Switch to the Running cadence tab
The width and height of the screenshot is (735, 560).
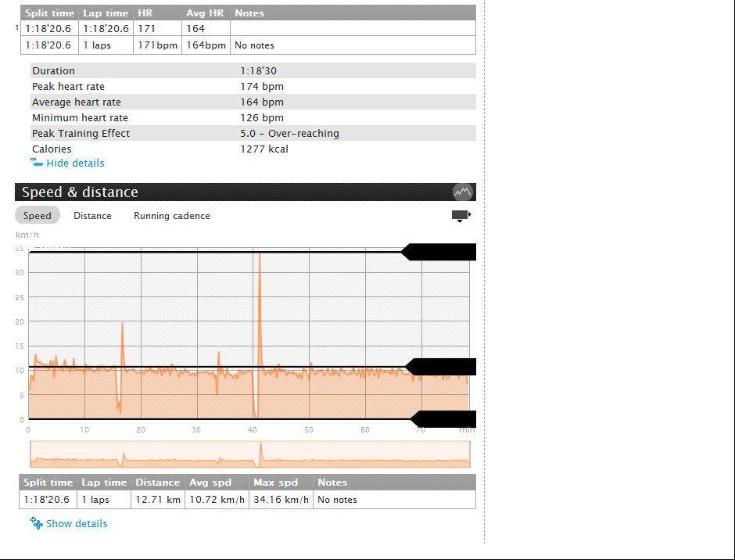tap(171, 215)
